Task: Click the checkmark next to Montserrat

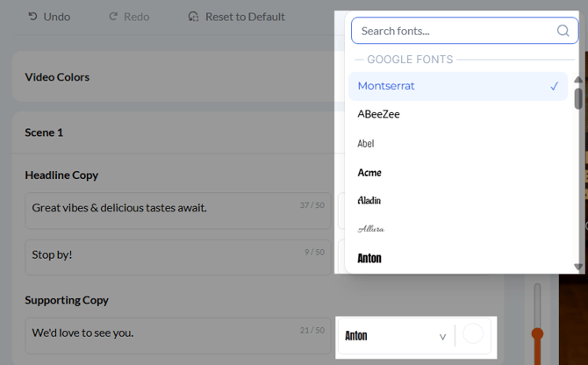Action: click(x=555, y=86)
